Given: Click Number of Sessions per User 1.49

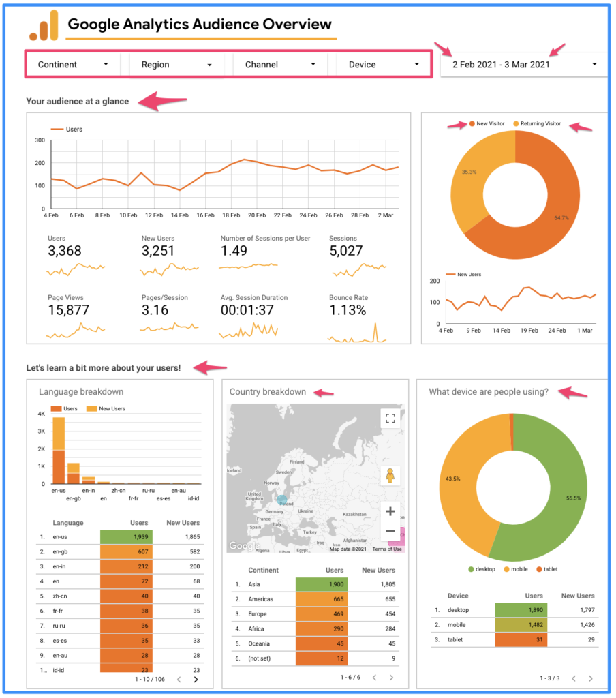Looking at the screenshot, I should click(234, 251).
